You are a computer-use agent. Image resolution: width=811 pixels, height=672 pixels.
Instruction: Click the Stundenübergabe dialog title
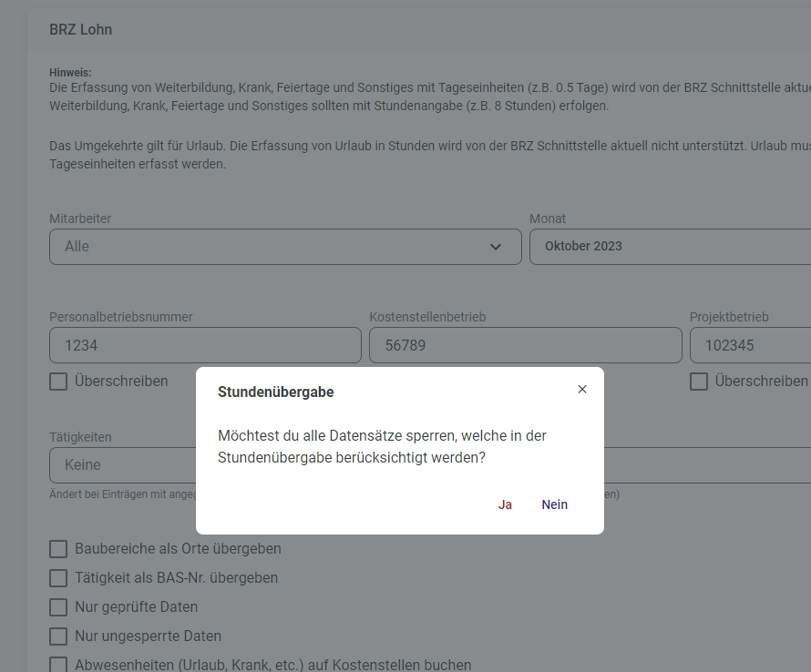coord(276,392)
